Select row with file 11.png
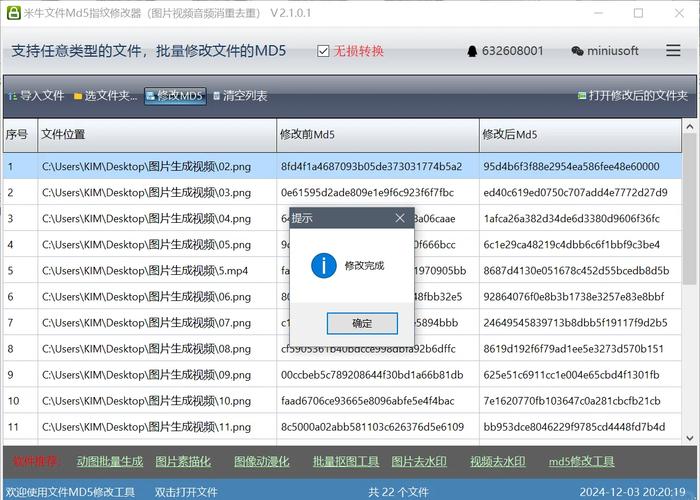 coord(342,427)
